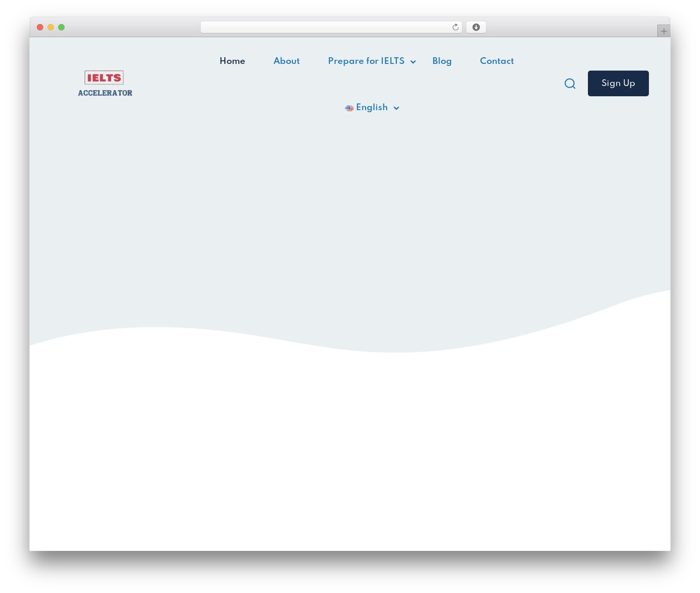
Task: Open the browser downloads button
Action: (x=476, y=27)
